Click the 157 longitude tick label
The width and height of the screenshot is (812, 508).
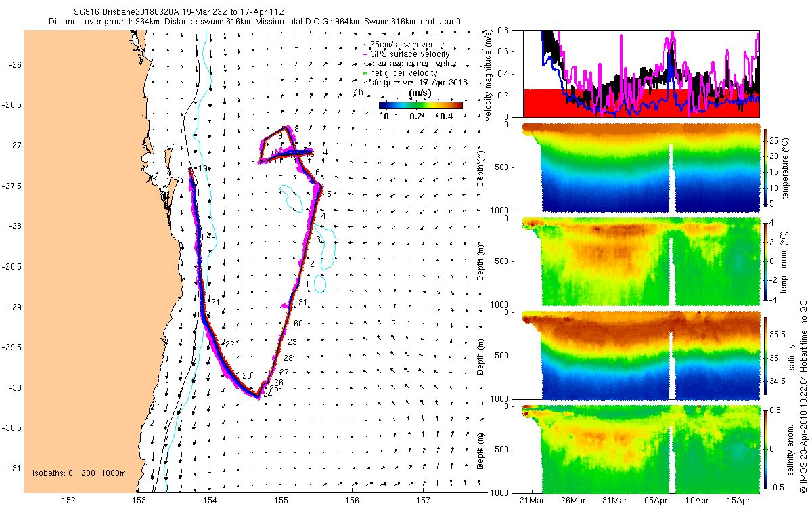tap(423, 501)
